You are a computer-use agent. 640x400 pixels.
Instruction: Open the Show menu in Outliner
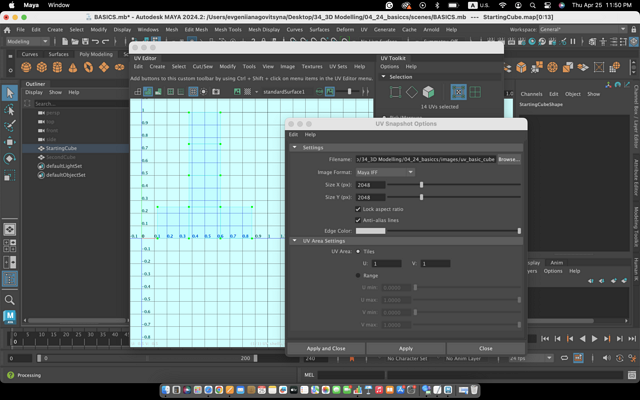tap(56, 92)
